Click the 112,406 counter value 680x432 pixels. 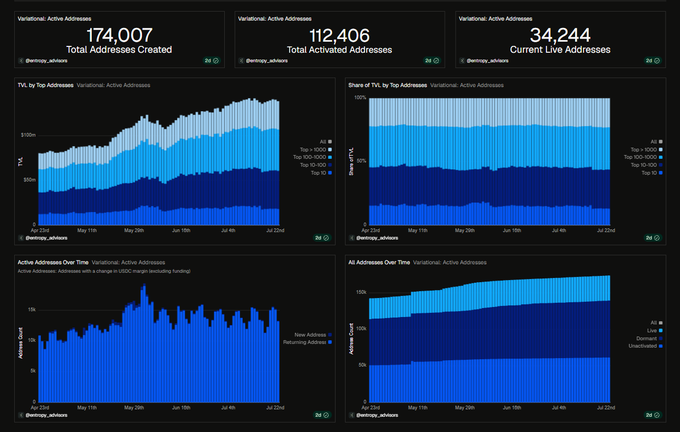pos(340,35)
